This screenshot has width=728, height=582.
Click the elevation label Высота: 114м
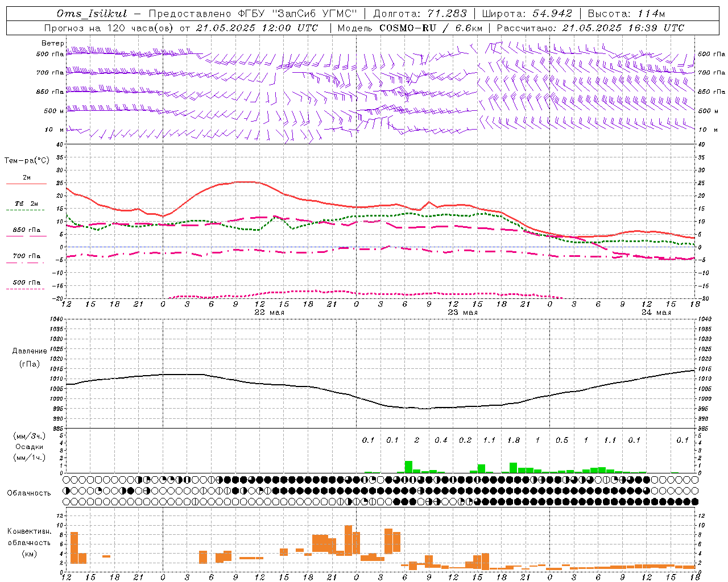pyautogui.click(x=626, y=14)
